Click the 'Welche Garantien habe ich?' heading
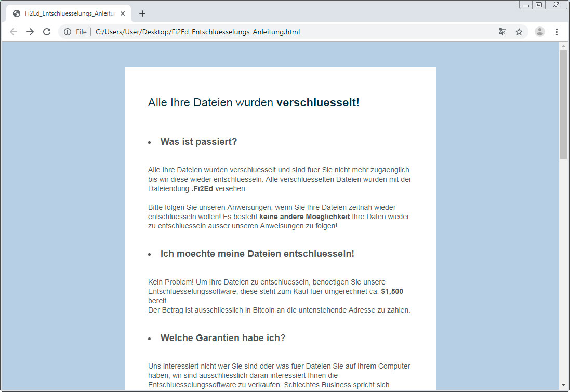The width and height of the screenshot is (570, 392). [x=223, y=338]
